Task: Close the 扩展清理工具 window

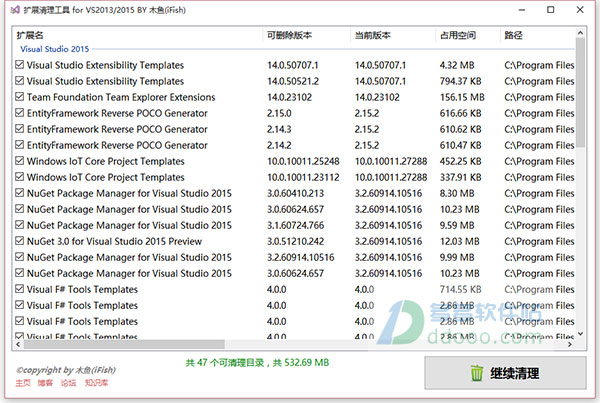Action: (580, 10)
